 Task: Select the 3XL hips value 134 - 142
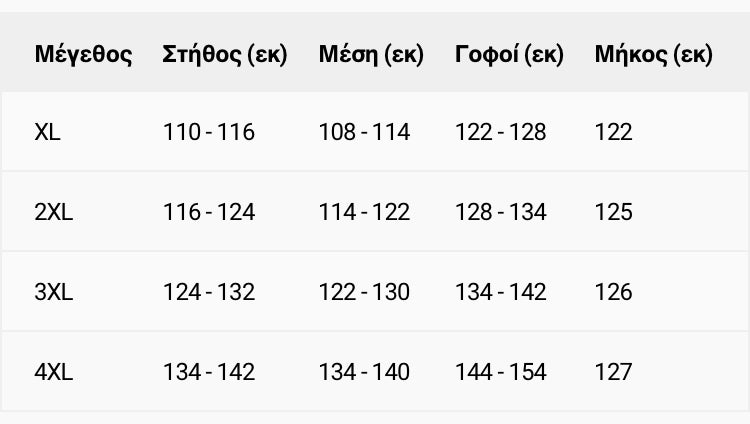coord(500,292)
